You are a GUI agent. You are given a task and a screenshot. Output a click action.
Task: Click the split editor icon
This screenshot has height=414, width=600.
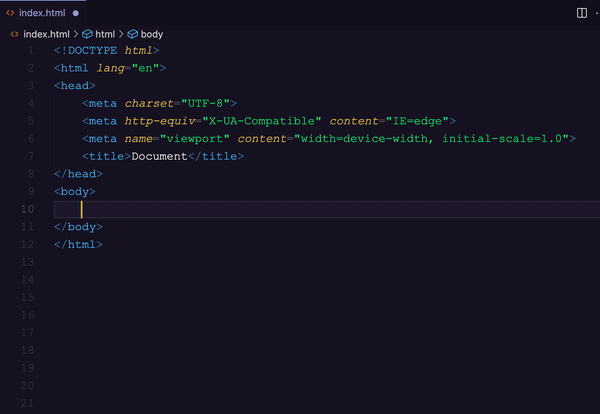point(582,13)
